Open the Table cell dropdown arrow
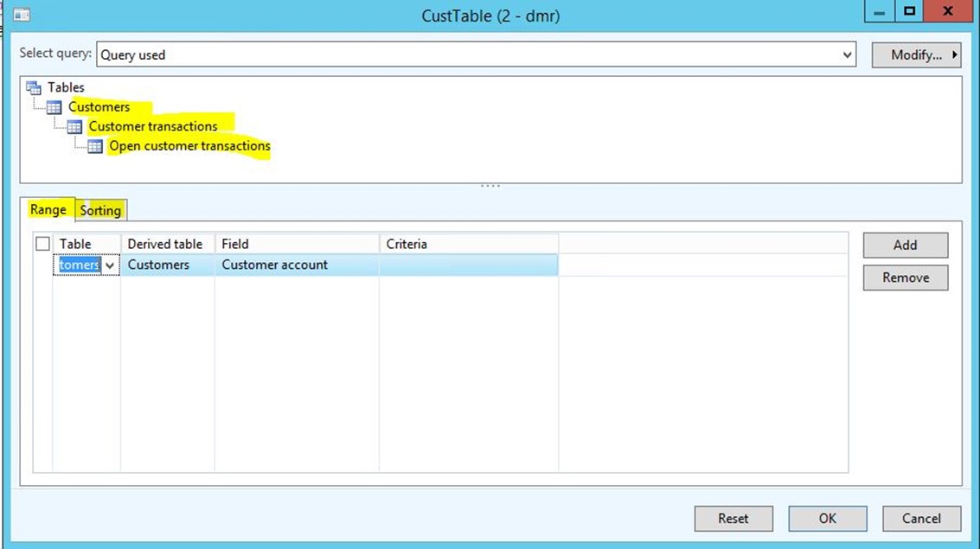Viewport: 980px width, 549px height. click(110, 265)
